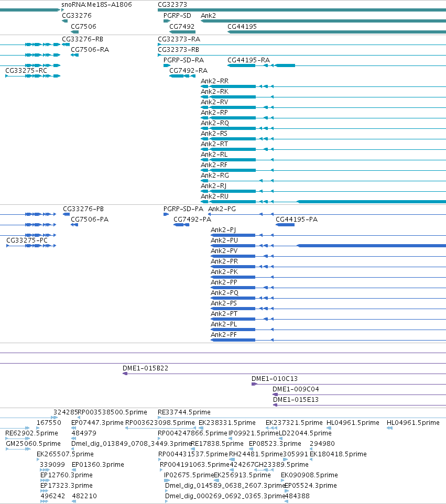
Task: Click the EK265507.5prime EST label
Action: (x=65, y=454)
